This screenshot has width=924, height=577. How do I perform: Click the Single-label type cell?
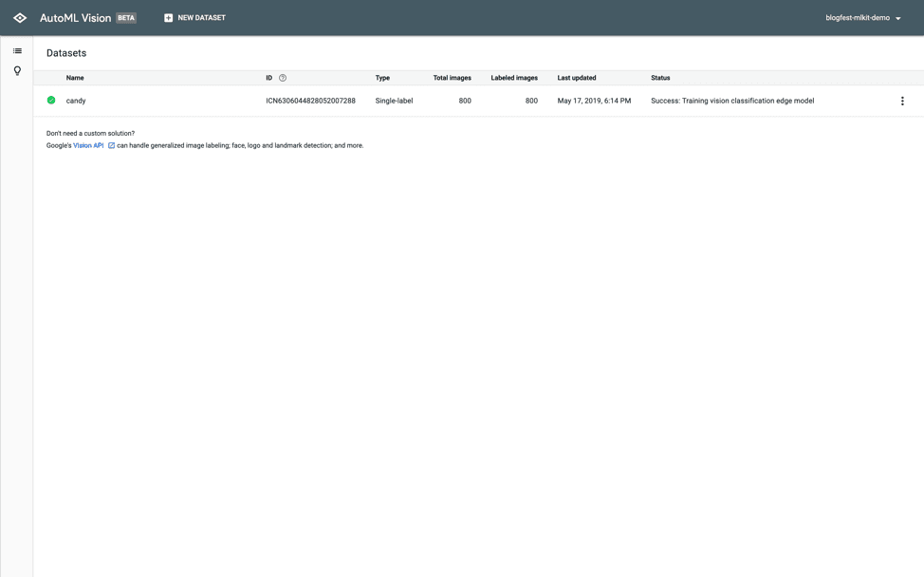coord(395,101)
